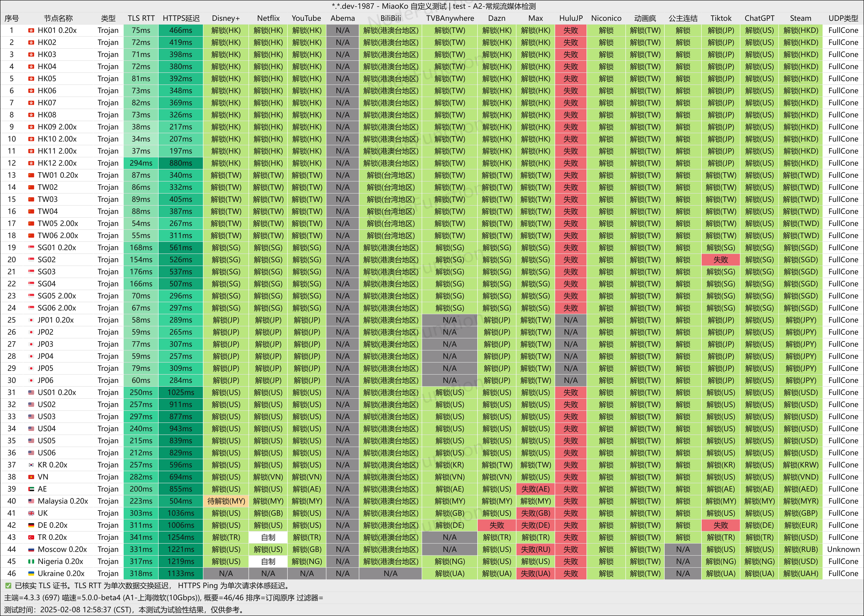Click the Vietnam flag icon next to VN
This screenshot has height=616, width=864.
point(31,477)
